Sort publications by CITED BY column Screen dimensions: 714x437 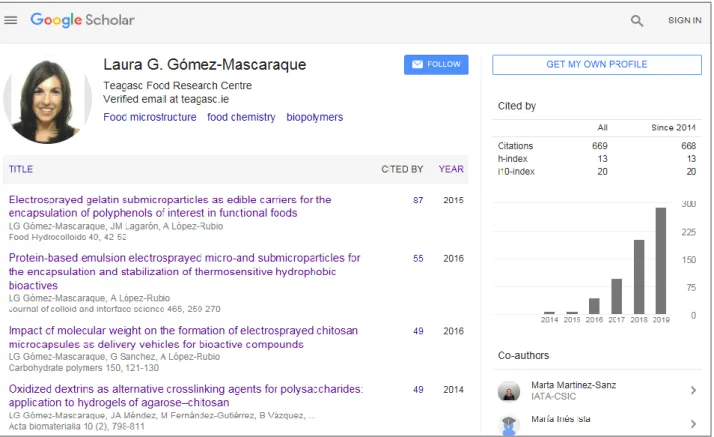tap(402, 169)
